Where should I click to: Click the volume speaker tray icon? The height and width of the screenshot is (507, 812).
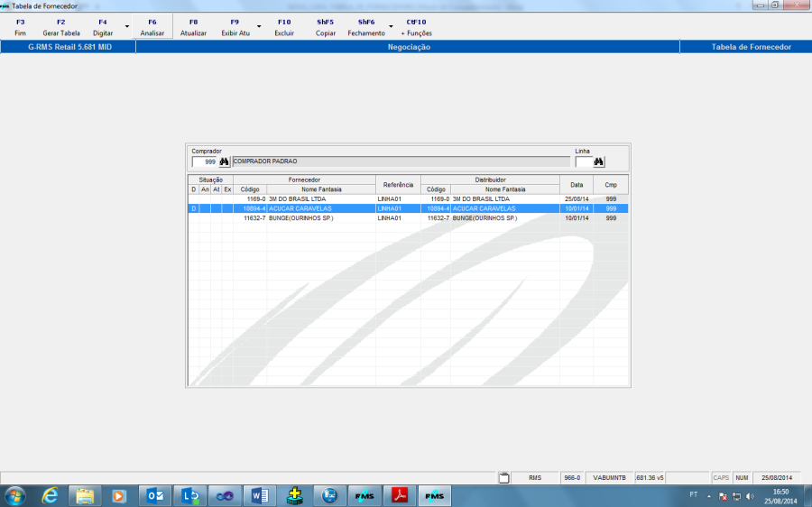tap(750, 496)
